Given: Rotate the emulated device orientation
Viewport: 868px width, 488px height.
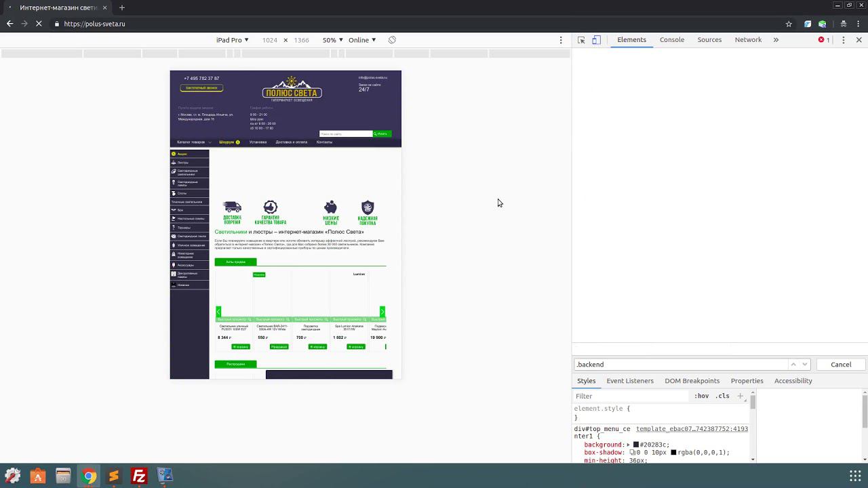Looking at the screenshot, I should pos(392,40).
